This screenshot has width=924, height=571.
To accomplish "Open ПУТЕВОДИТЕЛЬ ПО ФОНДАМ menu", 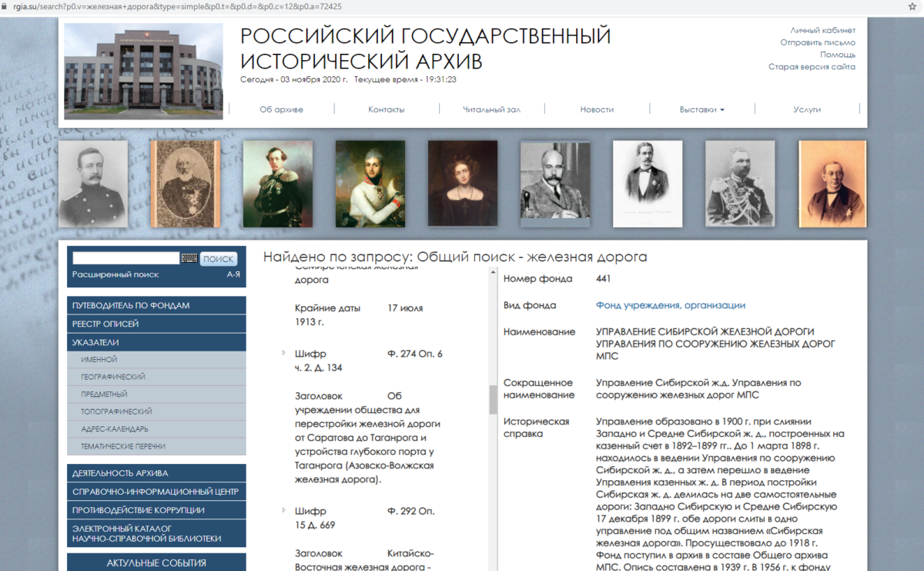I will [x=156, y=305].
